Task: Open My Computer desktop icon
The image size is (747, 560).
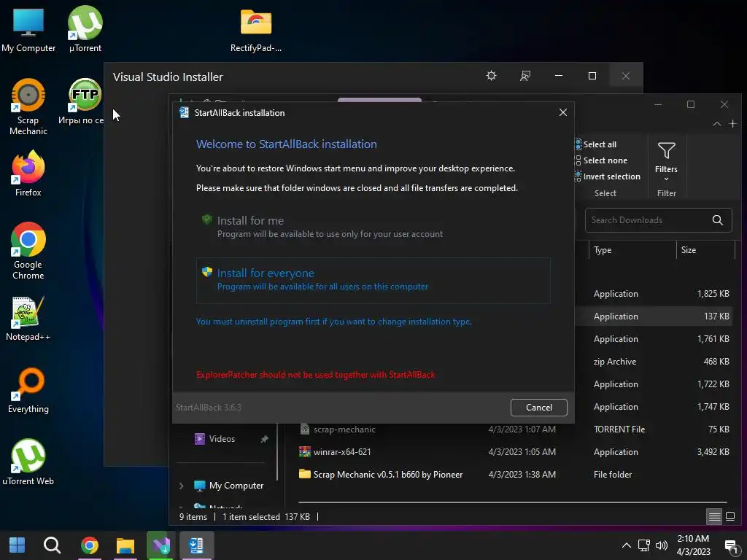Action: click(x=28, y=29)
